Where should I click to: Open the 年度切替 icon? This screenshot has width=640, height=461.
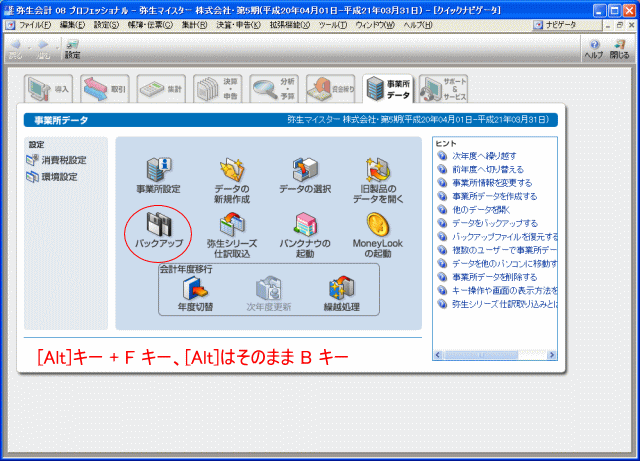(196, 294)
